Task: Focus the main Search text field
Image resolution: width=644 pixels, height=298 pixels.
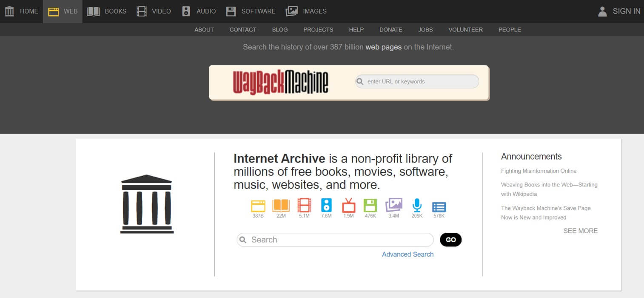Action: [x=335, y=240]
